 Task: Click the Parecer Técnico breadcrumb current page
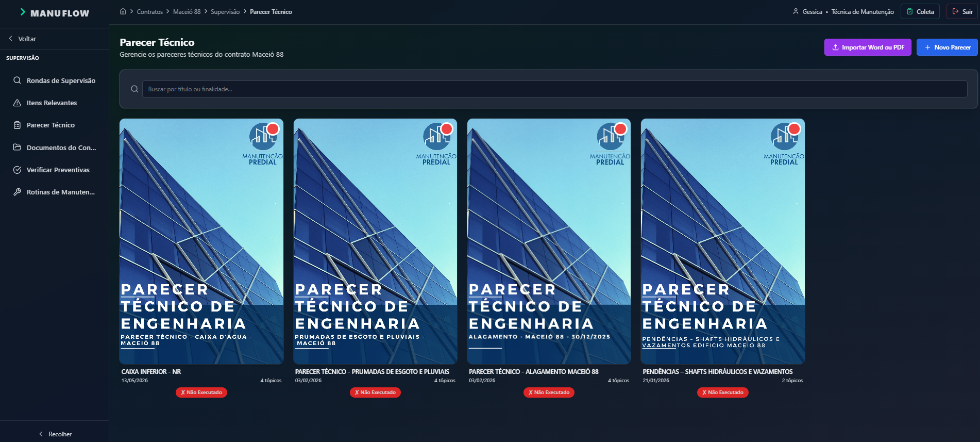[x=271, y=11]
